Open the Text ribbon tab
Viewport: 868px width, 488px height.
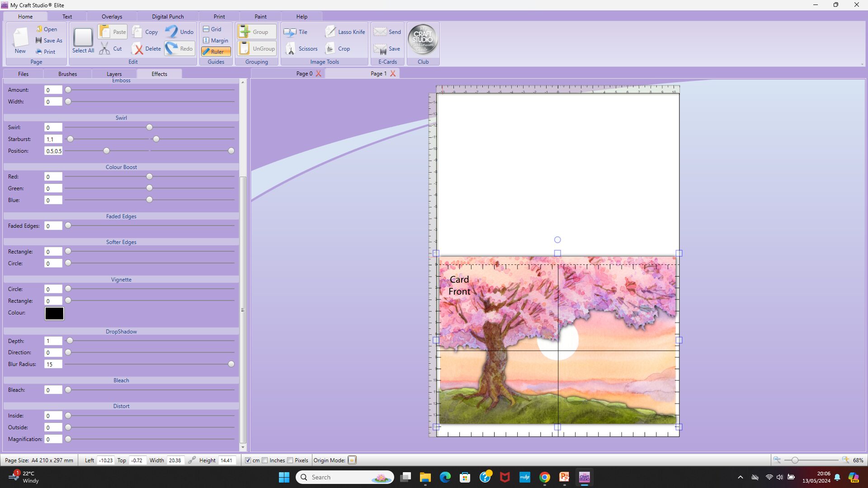(67, 17)
